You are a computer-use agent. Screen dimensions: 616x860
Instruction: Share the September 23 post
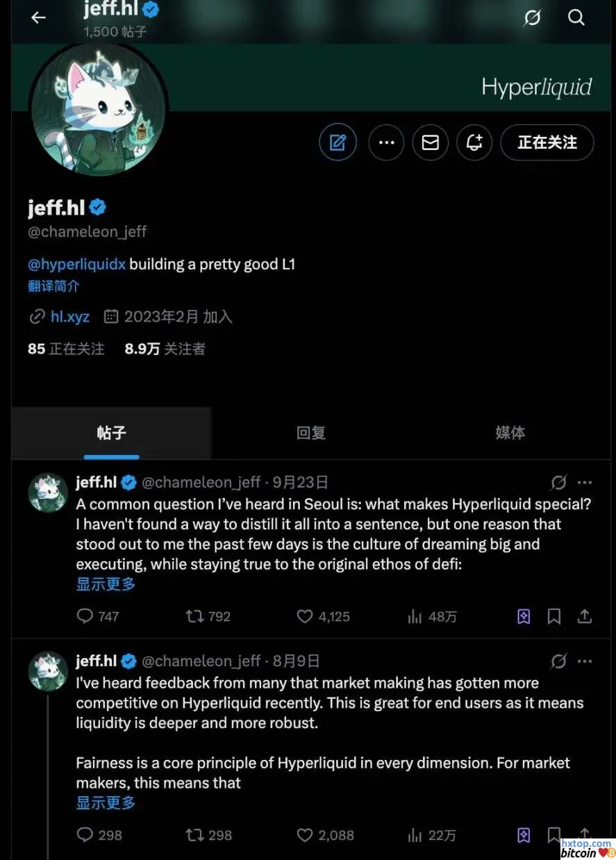tap(585, 616)
